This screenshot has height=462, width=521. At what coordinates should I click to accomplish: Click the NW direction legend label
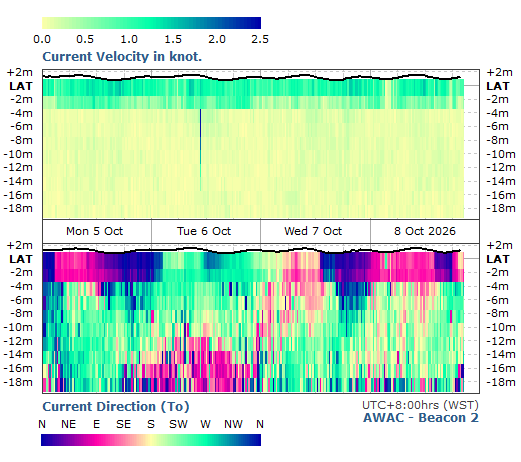point(233,424)
